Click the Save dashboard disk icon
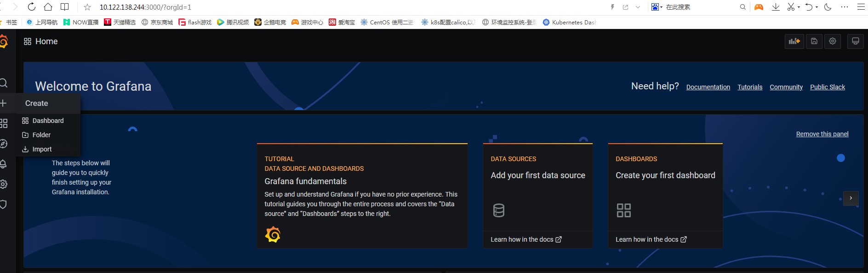The width and height of the screenshot is (868, 273). pyautogui.click(x=814, y=41)
